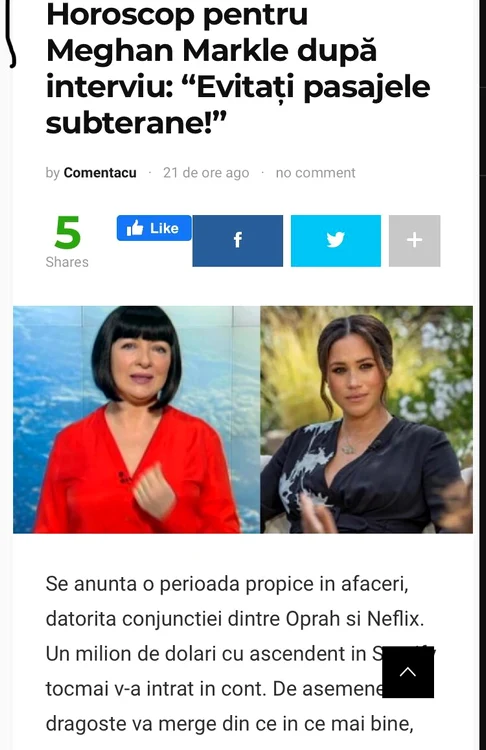This screenshot has height=750, width=486.
Task: Click the scroll-to-top arrow button
Action: pyautogui.click(x=408, y=672)
